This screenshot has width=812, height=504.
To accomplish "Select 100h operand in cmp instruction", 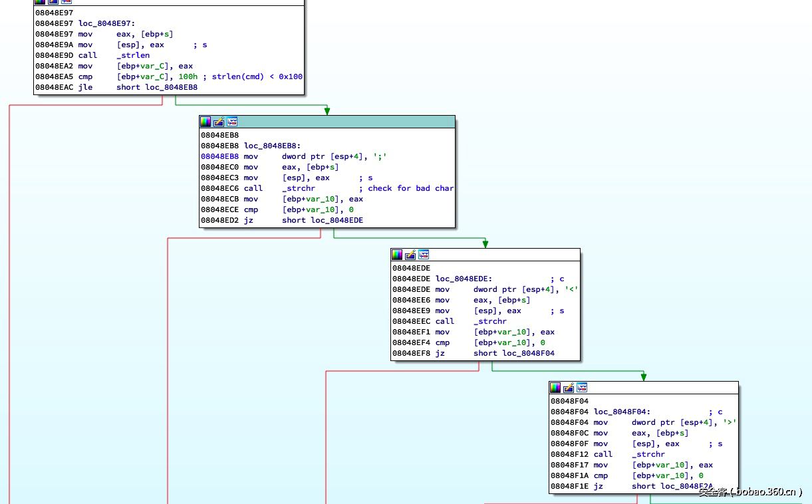I will (188, 76).
